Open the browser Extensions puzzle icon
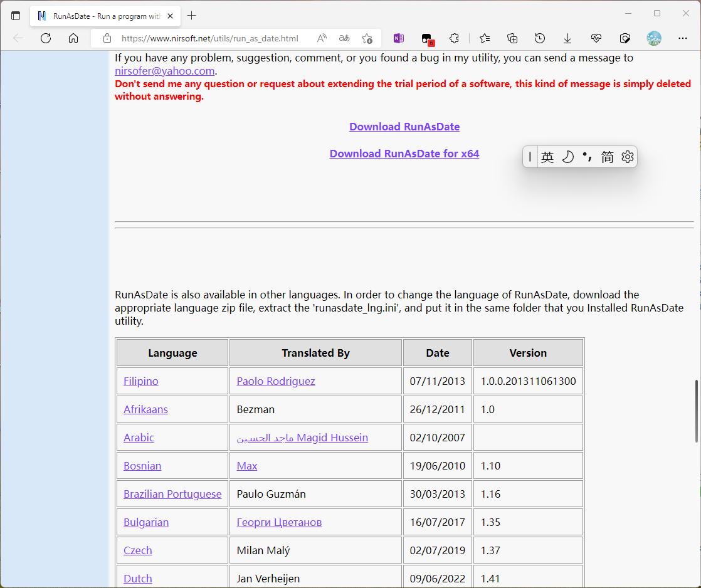This screenshot has height=588, width=701. click(455, 38)
